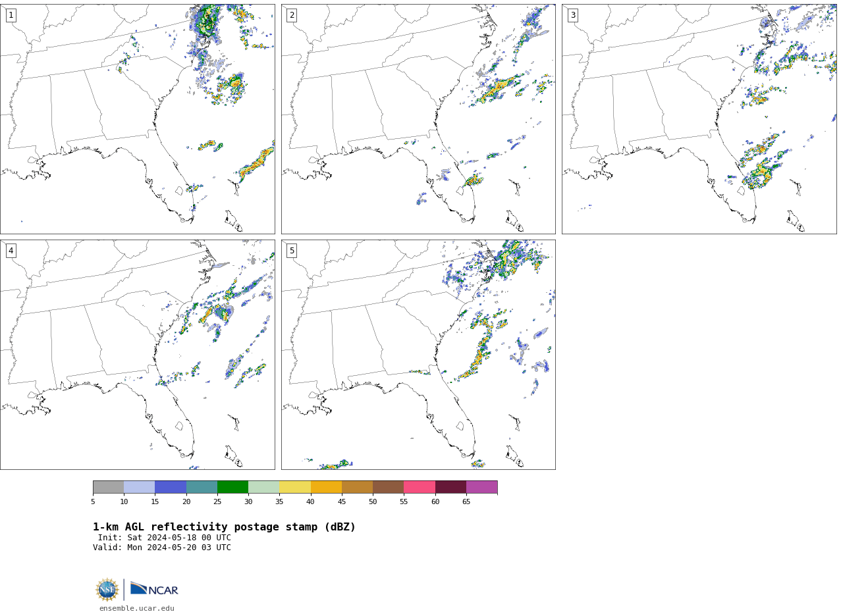Image resolution: width=843 pixels, height=616 pixels.
Task: Click the panel number label 5
Action: [292, 251]
